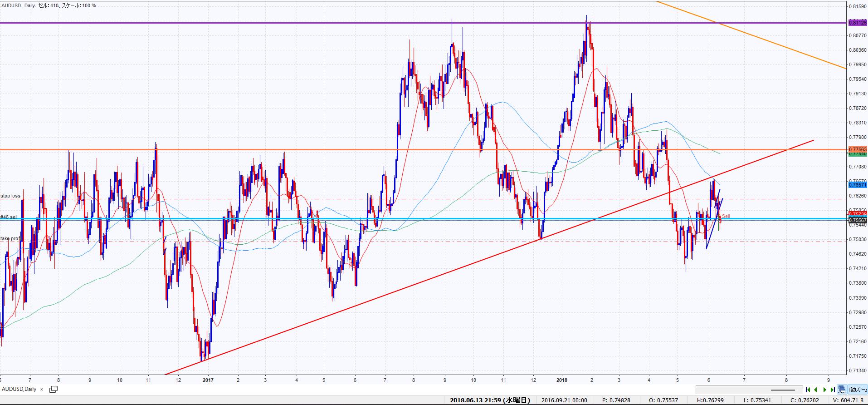Jump to the latest bar of chart
The height and width of the screenshot is (405, 868).
[x=833, y=390]
